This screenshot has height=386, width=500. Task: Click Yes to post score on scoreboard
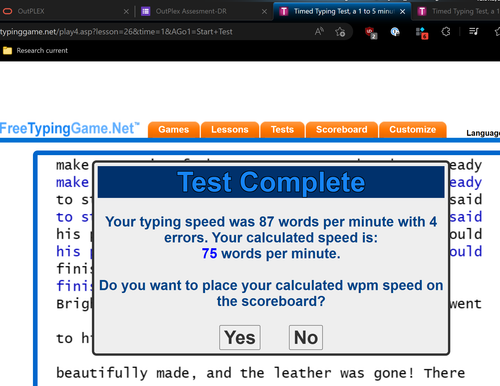pos(240,337)
